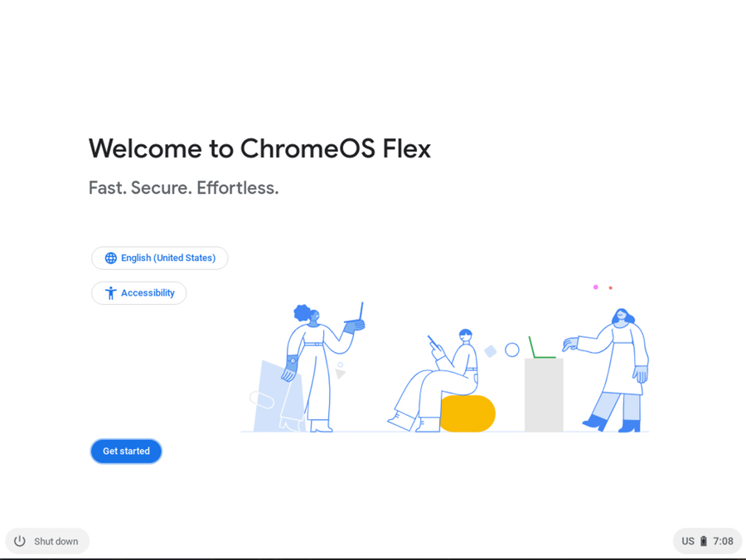Click the accessibility person icon

[x=110, y=293]
